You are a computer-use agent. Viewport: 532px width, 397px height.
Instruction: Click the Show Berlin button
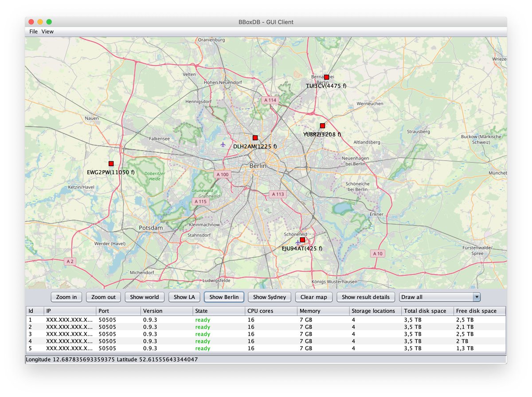(224, 297)
